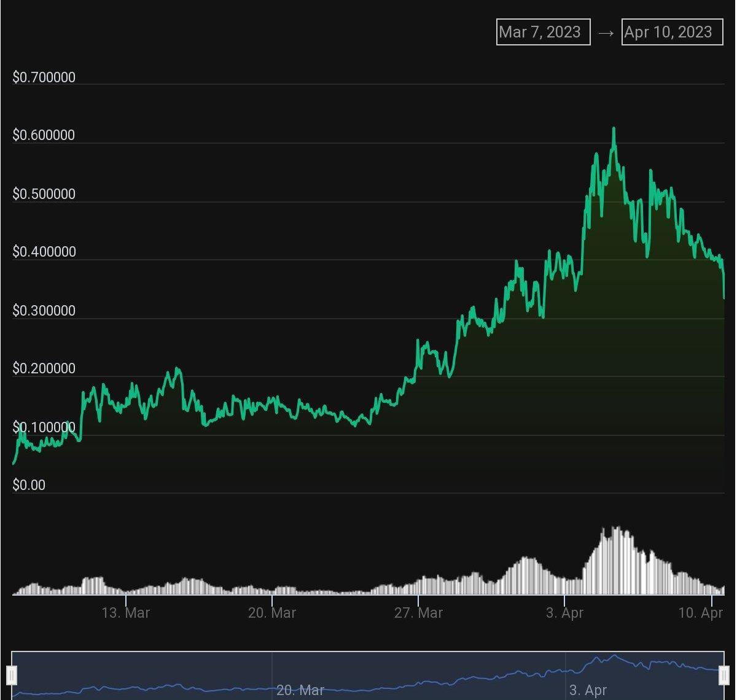Click the 20. Mar label on the main x-axis
Image resolution: width=737 pixels, height=700 pixels.
coord(272,613)
